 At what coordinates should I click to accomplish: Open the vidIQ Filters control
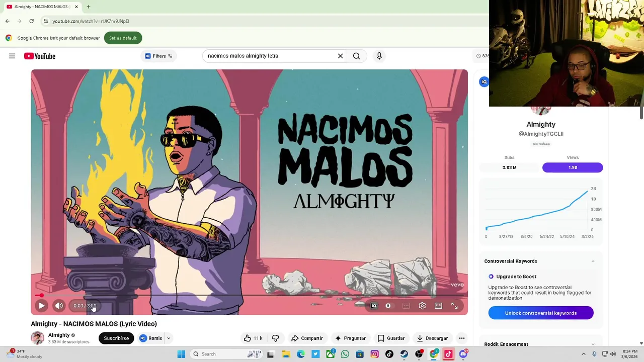(x=158, y=56)
